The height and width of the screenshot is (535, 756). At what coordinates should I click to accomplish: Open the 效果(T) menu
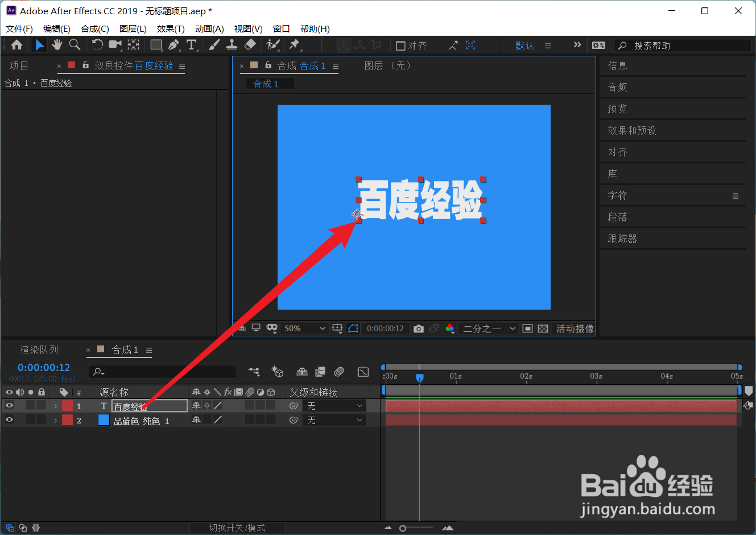pos(171,28)
